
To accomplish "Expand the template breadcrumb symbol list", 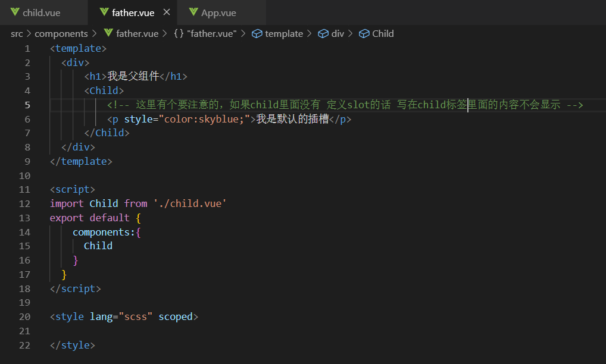I will pyautogui.click(x=284, y=34).
